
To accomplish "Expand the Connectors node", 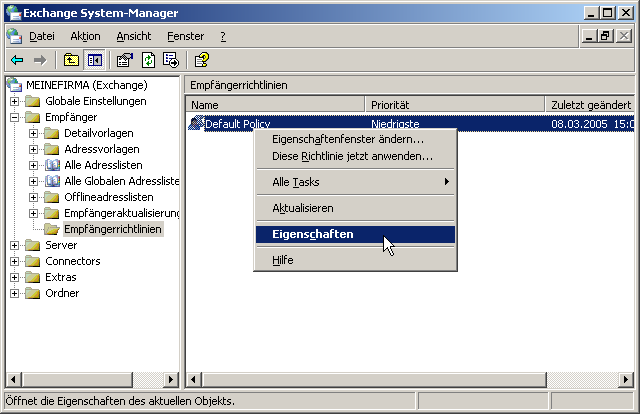I will point(14,261).
